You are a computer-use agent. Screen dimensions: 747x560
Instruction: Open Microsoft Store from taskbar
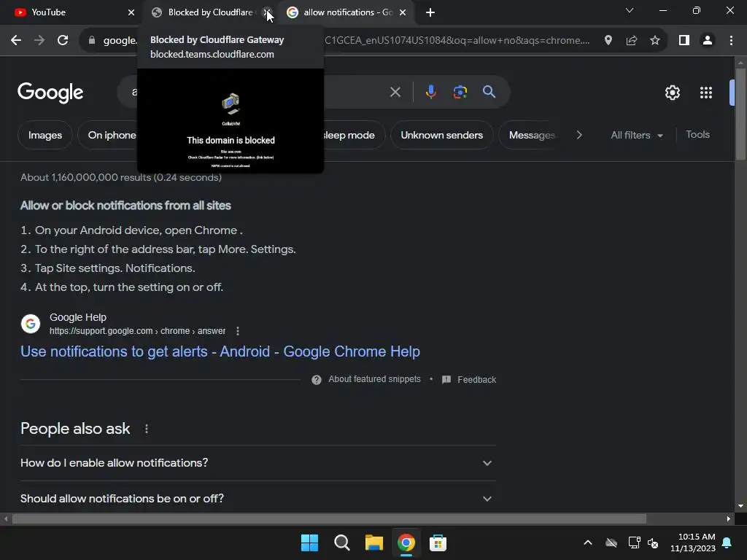pyautogui.click(x=438, y=542)
